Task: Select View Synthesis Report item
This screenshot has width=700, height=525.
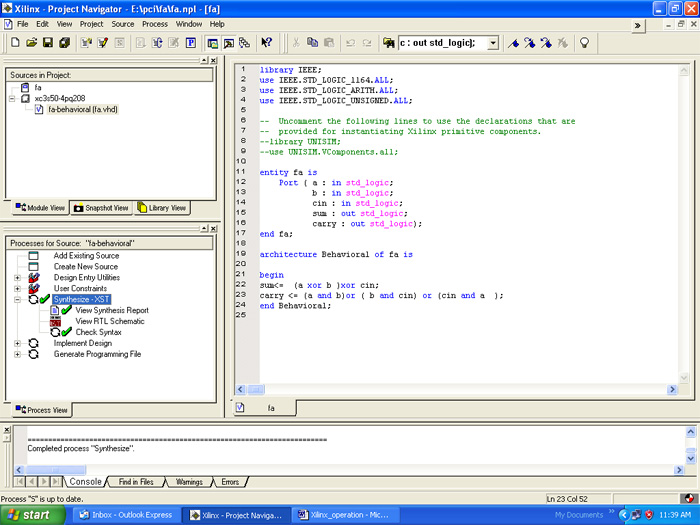Action: point(112,310)
